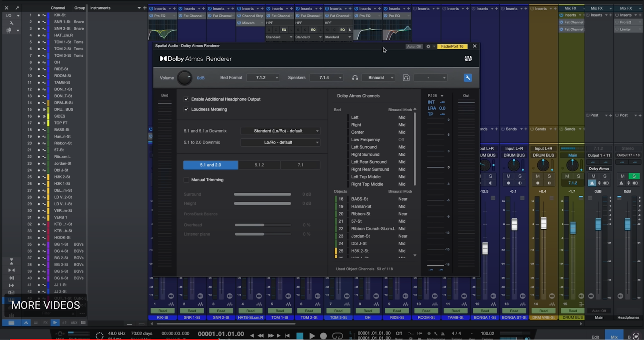644x340 pixels.
Task: Open the 5.1 and 5.1.x Downmix dropdown
Action: [x=280, y=131]
